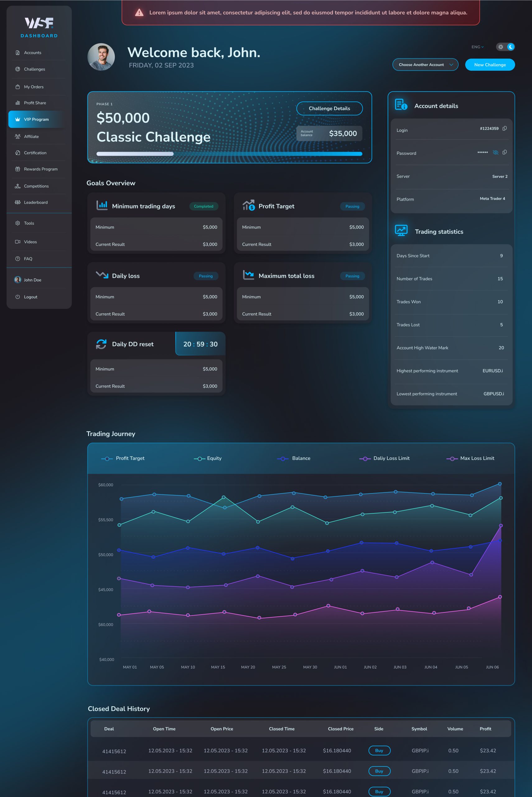Copy the Login number with copy icon
Screen dimensions: 532x797
point(505,128)
